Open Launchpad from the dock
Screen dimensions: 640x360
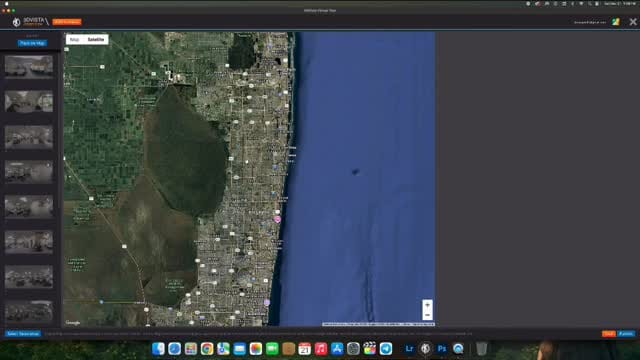(x=191, y=349)
